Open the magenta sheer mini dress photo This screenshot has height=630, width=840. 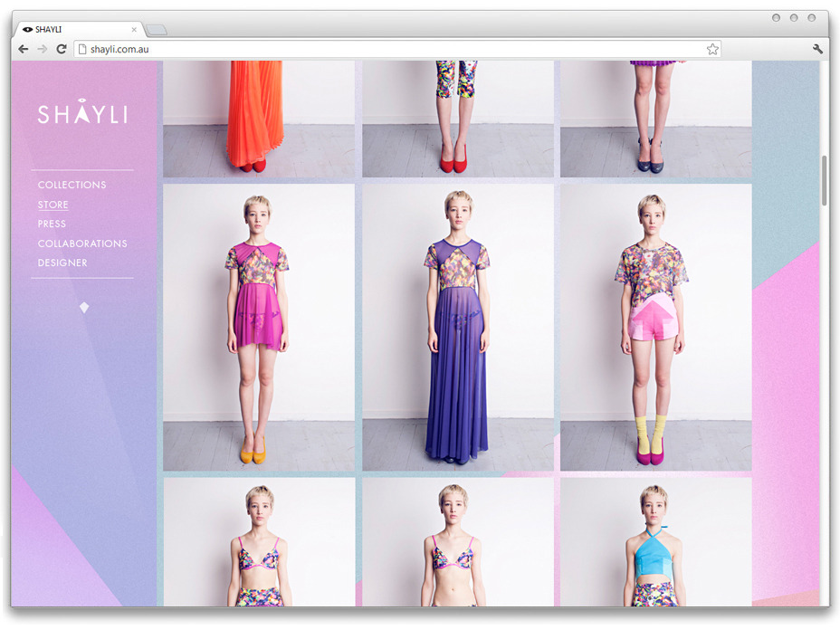259,328
